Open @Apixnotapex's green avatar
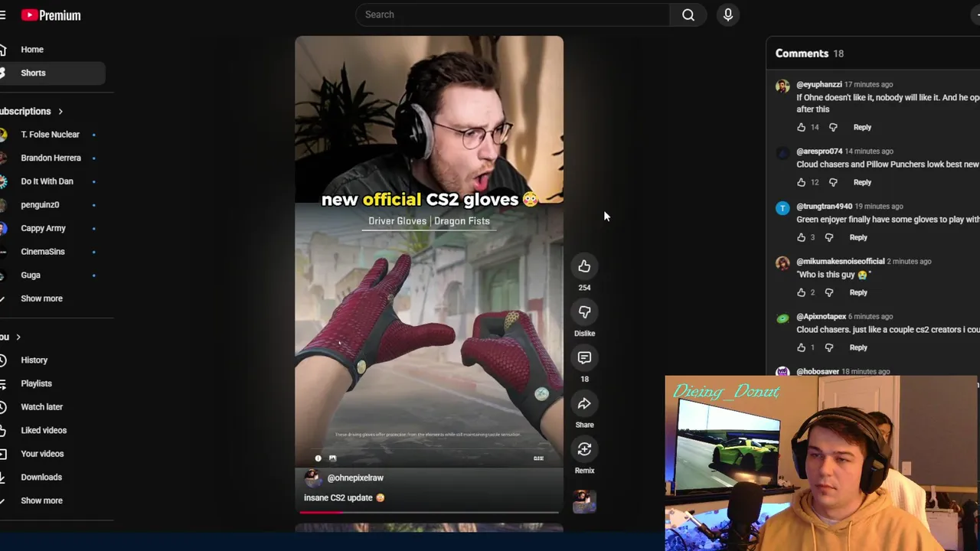Screen dimensions: 980x551 pyautogui.click(x=782, y=318)
